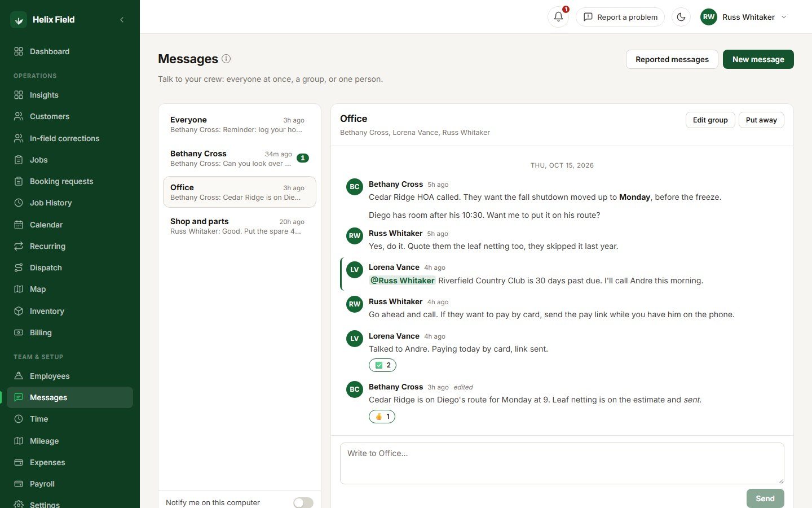Click the Report a problem button
Screen dimensions: 812x508
(620, 17)
